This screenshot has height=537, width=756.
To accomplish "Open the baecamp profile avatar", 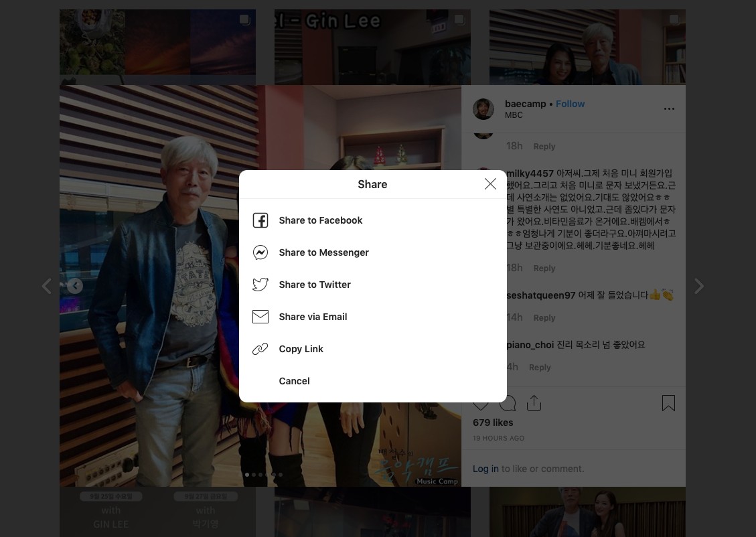I will pyautogui.click(x=483, y=109).
